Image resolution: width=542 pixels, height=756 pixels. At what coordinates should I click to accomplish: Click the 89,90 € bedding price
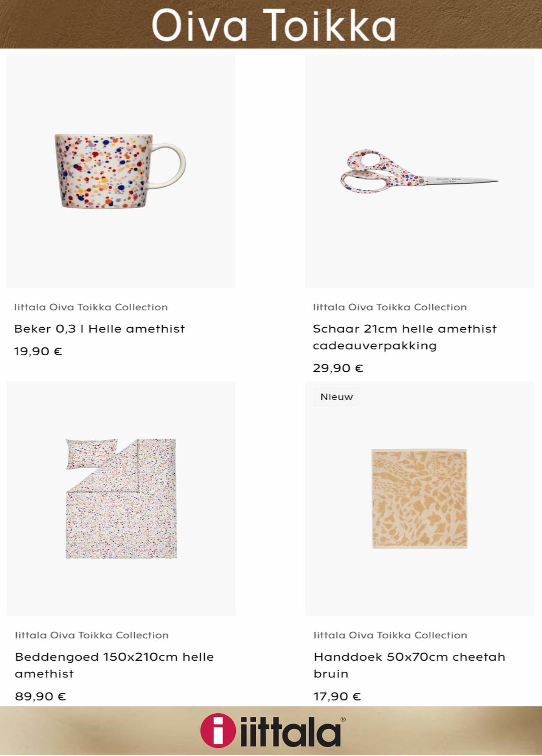click(40, 696)
